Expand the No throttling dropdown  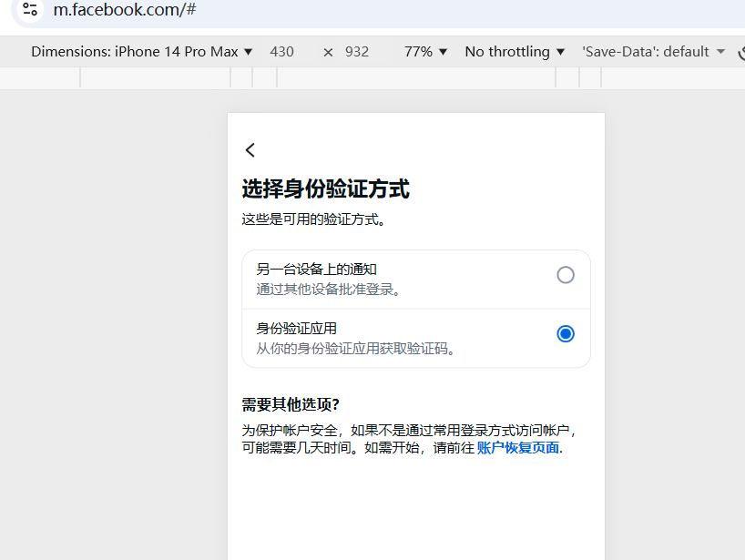(x=515, y=52)
